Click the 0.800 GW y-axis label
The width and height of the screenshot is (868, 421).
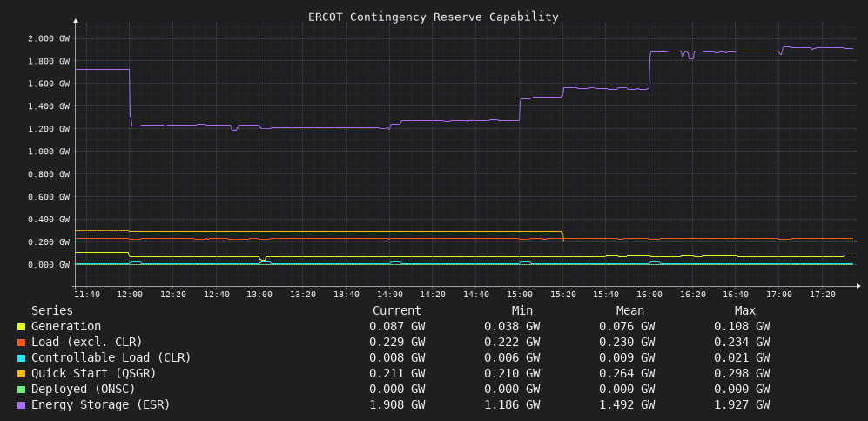[49, 174]
